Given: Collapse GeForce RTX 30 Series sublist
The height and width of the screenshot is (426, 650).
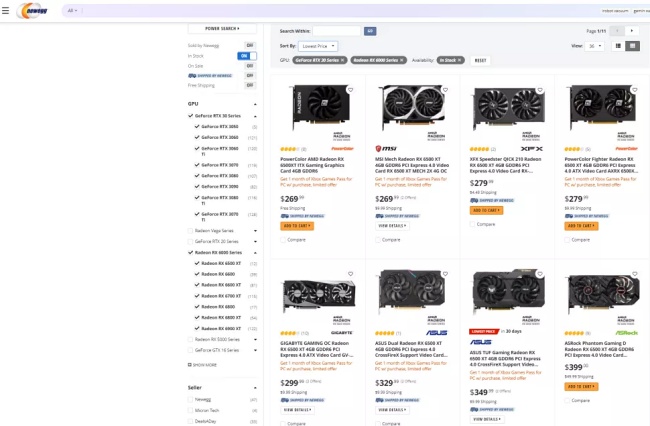Looking at the screenshot, I should 255,116.
